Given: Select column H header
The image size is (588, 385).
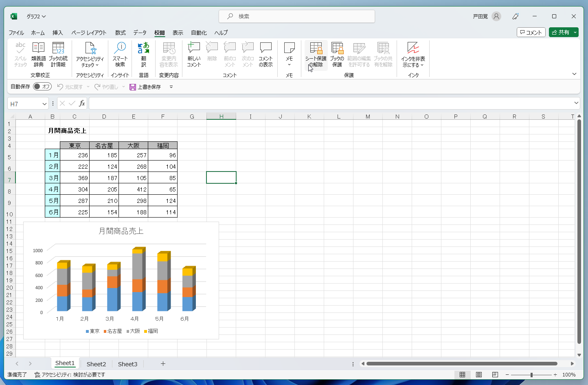Looking at the screenshot, I should tap(221, 117).
